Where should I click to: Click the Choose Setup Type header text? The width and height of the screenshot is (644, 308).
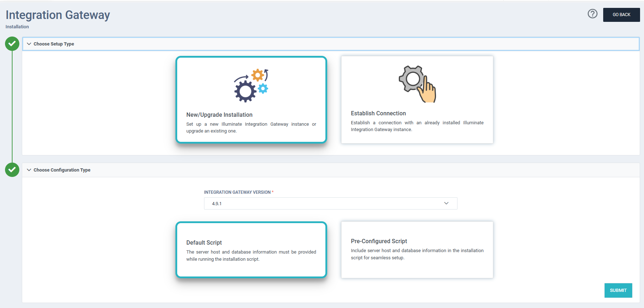tap(54, 44)
